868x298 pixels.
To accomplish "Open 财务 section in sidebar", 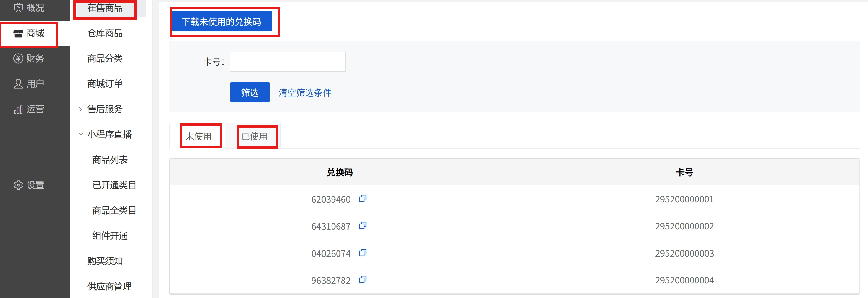I will pyautogui.click(x=29, y=59).
